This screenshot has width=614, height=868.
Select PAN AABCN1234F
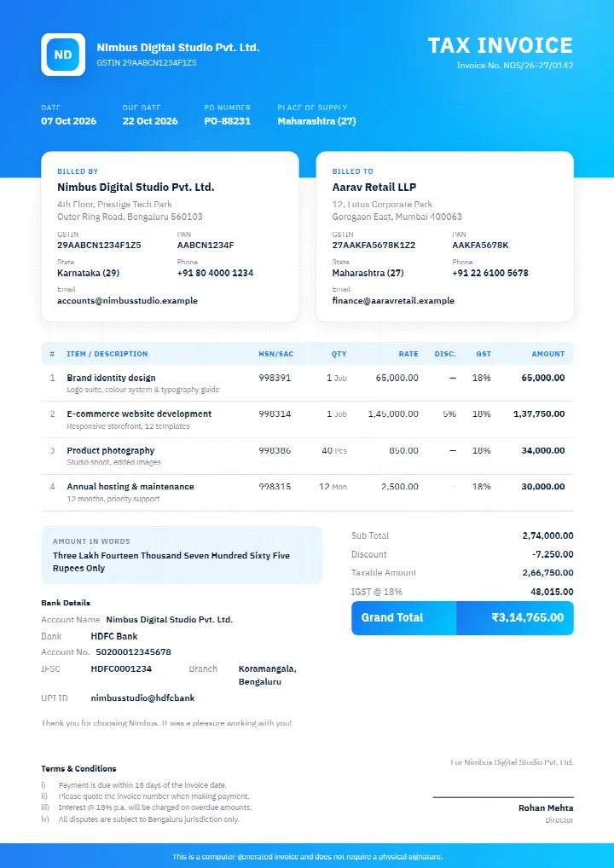pyautogui.click(x=206, y=245)
